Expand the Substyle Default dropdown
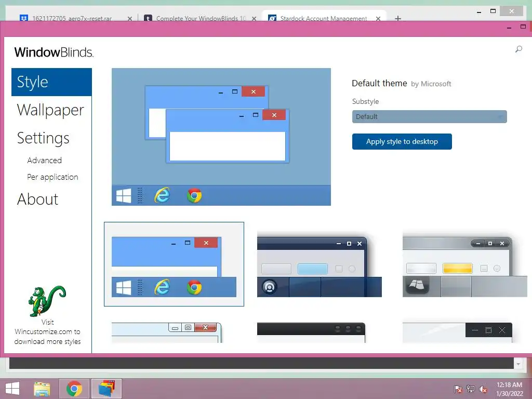The image size is (532, 399). coord(429,117)
